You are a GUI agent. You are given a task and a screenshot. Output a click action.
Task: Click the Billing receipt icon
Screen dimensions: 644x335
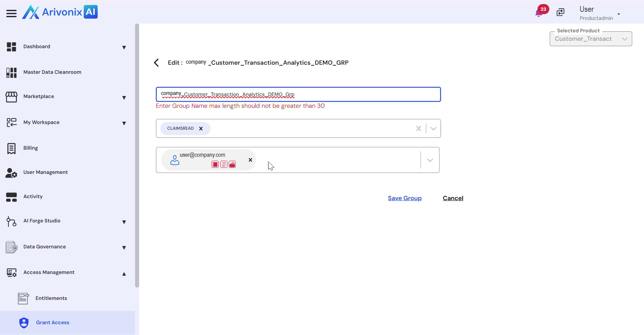[x=11, y=148]
